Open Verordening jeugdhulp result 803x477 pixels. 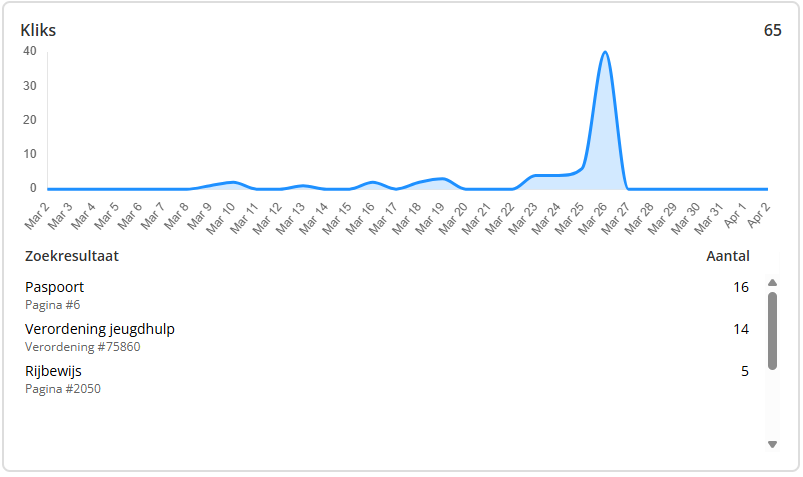[100, 329]
